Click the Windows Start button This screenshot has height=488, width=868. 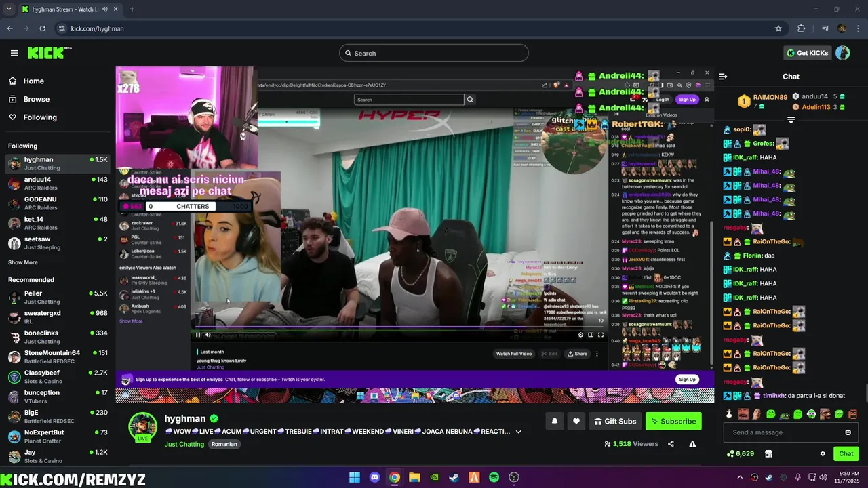point(355,477)
